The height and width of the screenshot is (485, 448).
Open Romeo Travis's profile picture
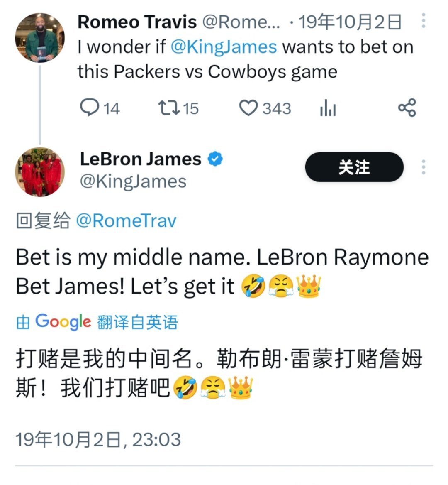click(x=40, y=38)
